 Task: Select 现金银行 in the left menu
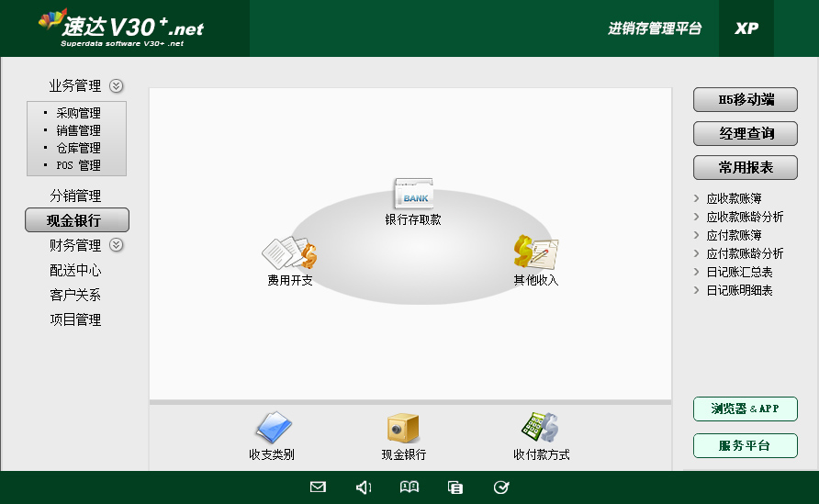click(76, 220)
